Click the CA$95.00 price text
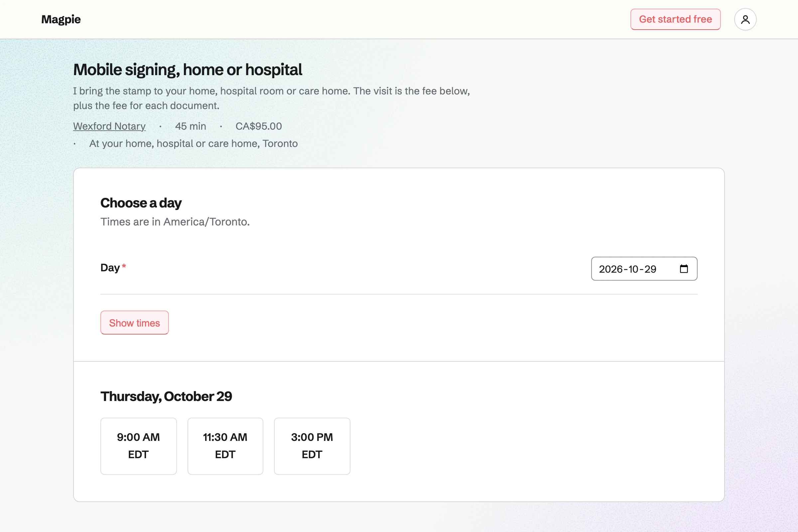This screenshot has width=798, height=532. point(259,126)
